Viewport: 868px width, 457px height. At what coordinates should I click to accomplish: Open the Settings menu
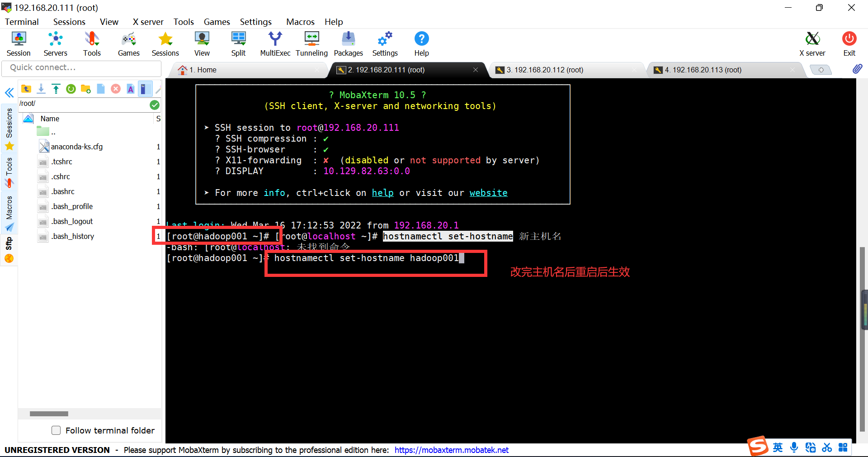(x=255, y=22)
